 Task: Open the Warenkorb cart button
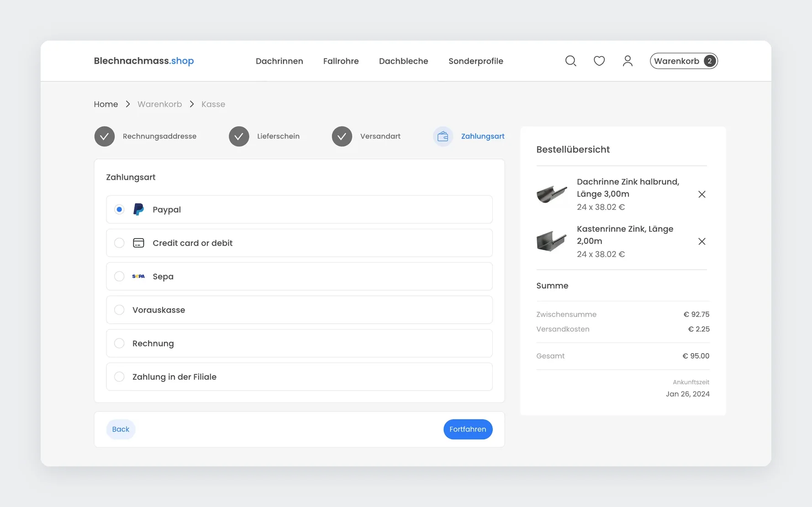(x=683, y=61)
